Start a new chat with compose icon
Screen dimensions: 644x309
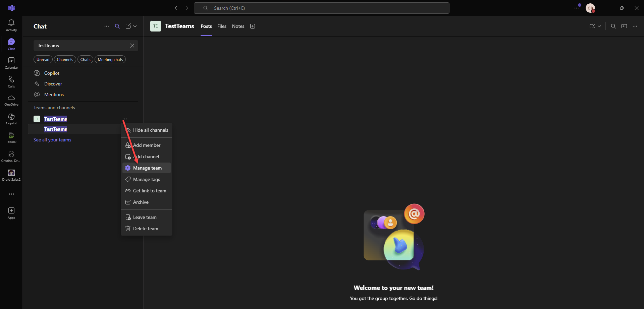128,26
